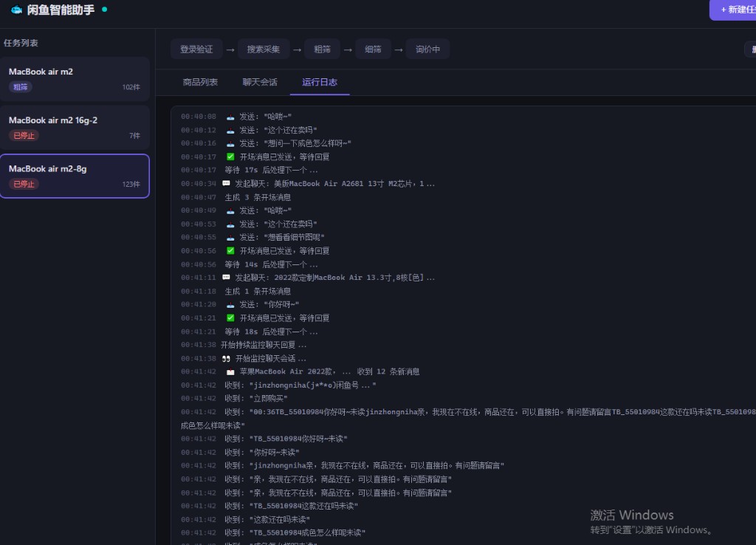
Task: Click the green check icon at 00:40:56
Action: click(230, 251)
